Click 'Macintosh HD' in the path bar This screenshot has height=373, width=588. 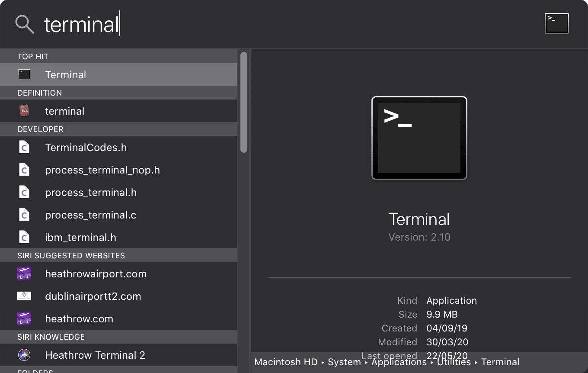click(x=286, y=362)
